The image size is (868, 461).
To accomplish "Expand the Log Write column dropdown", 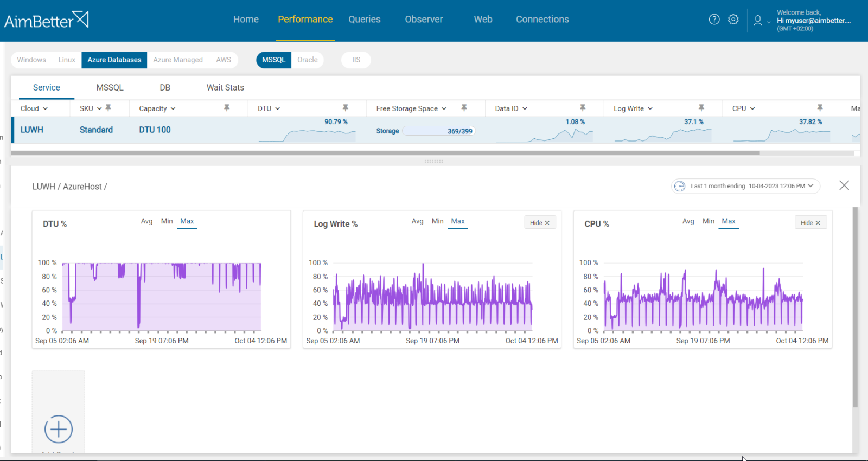I will coord(650,108).
